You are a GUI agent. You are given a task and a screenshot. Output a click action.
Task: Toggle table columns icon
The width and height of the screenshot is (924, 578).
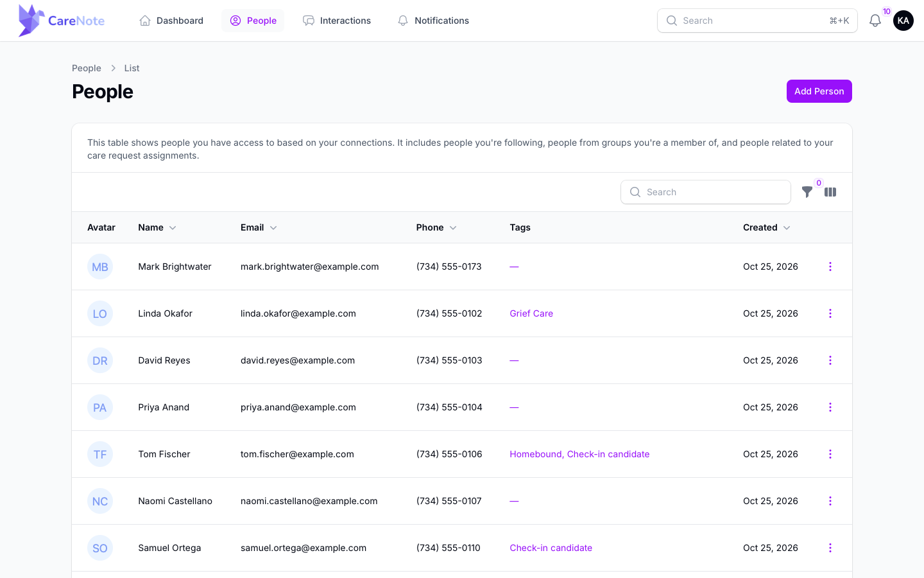click(x=830, y=192)
